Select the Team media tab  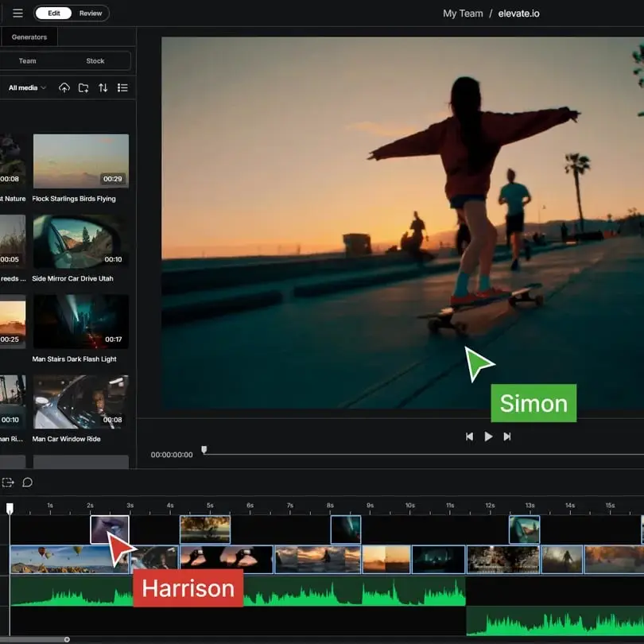28,61
